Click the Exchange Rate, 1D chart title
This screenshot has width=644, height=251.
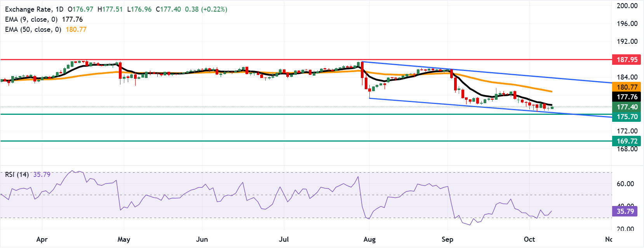tap(34, 9)
